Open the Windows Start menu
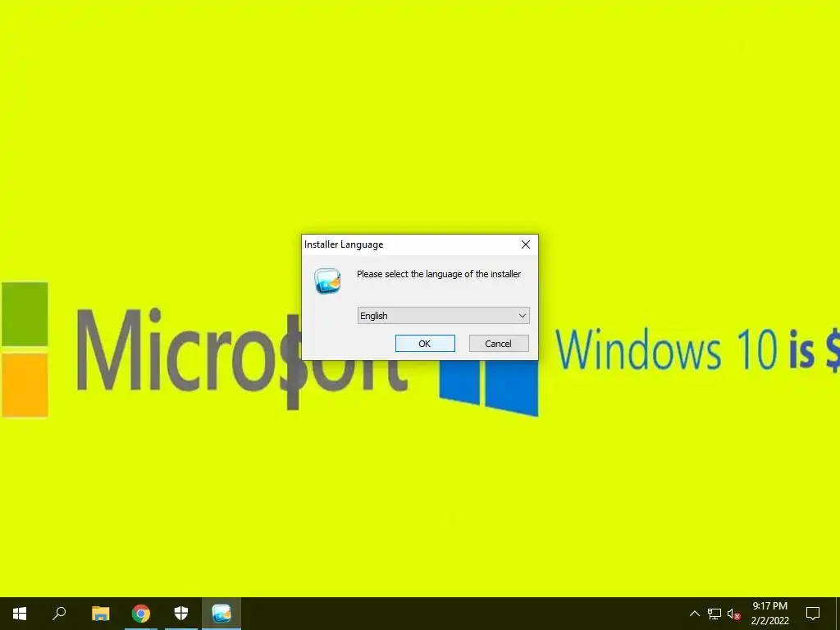The image size is (840, 630). (x=20, y=614)
